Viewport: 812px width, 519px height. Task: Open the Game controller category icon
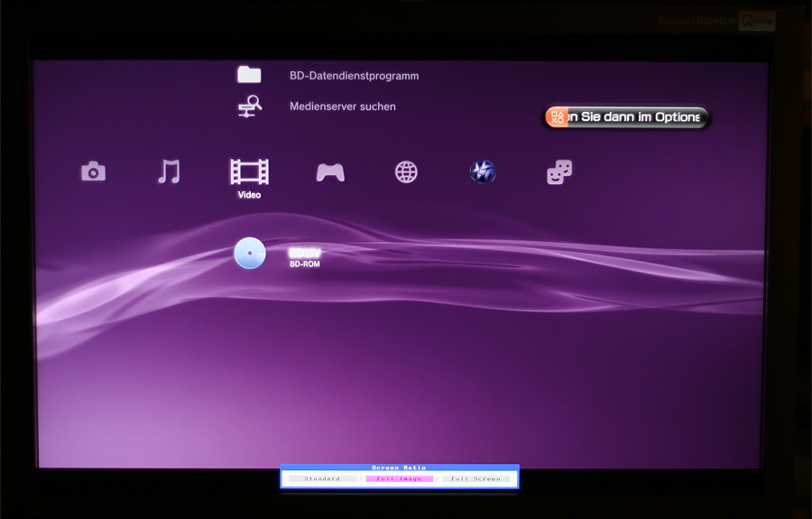pyautogui.click(x=330, y=172)
